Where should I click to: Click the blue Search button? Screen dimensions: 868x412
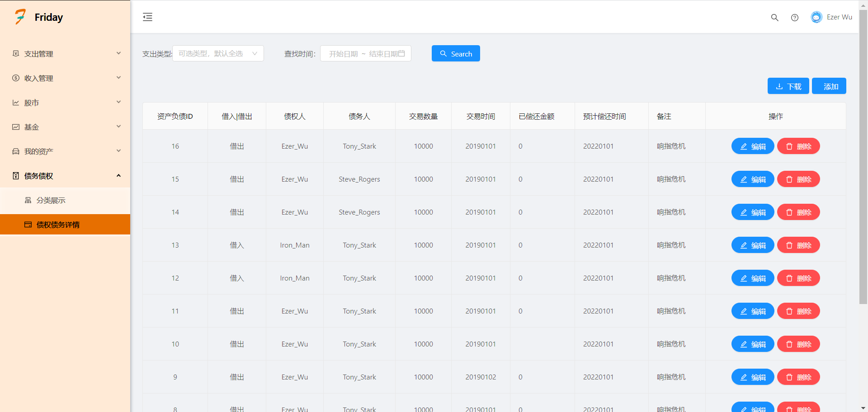(456, 53)
